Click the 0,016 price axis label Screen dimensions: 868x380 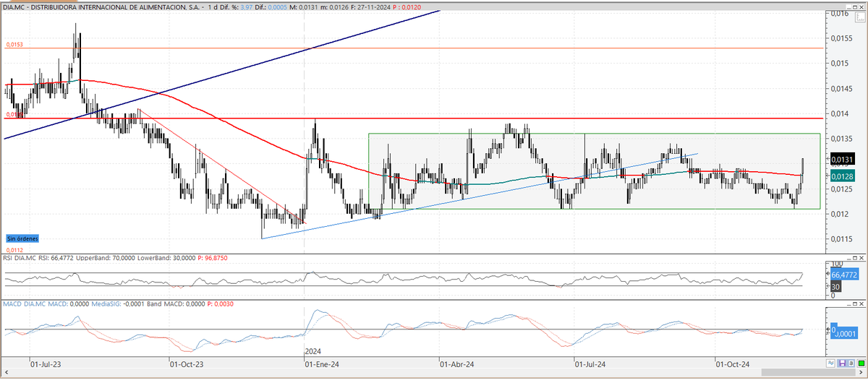839,13
